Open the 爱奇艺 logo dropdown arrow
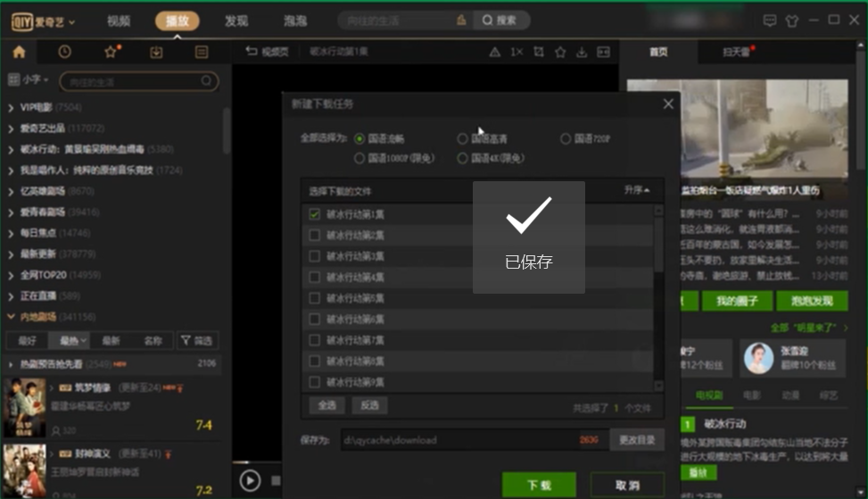 tap(72, 22)
